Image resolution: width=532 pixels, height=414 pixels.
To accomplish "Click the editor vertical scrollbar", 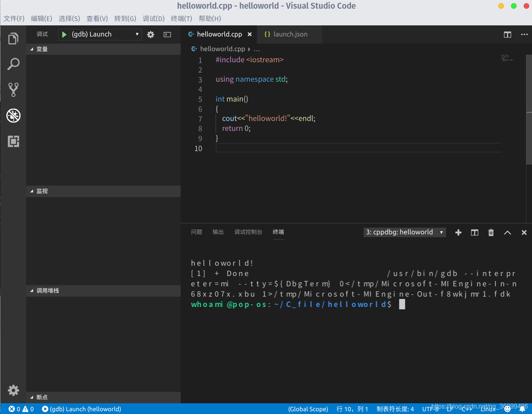I will pos(529,110).
